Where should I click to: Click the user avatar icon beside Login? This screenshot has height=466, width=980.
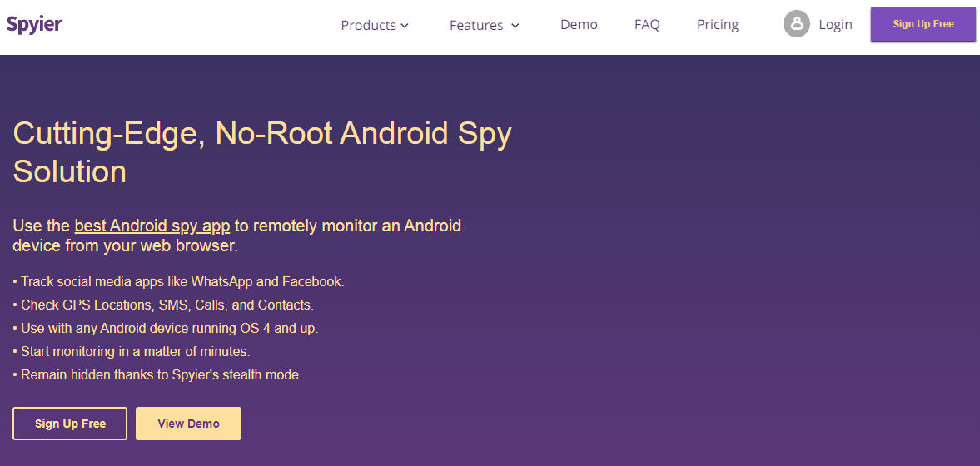[x=796, y=24]
